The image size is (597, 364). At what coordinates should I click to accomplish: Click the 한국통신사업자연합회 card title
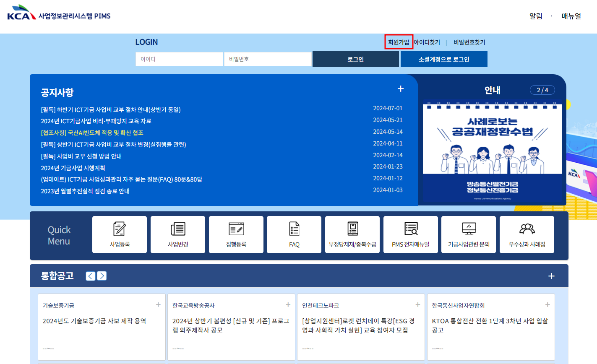(459, 306)
